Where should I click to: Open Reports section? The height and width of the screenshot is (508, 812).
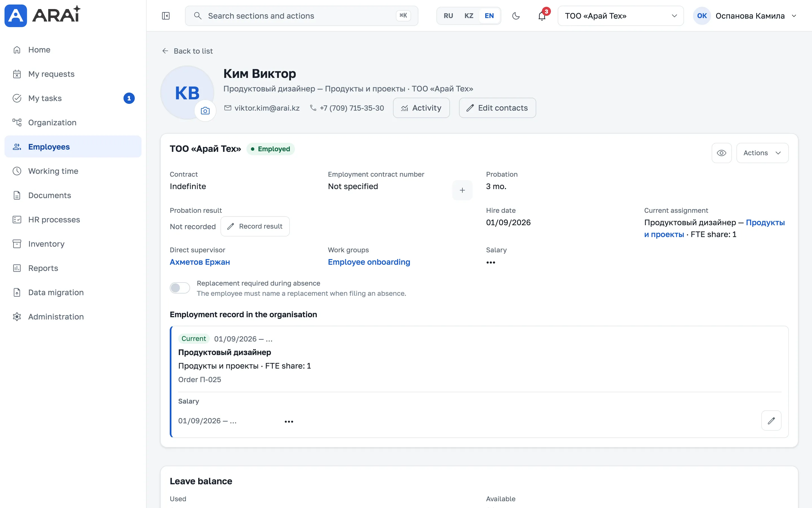point(73,268)
